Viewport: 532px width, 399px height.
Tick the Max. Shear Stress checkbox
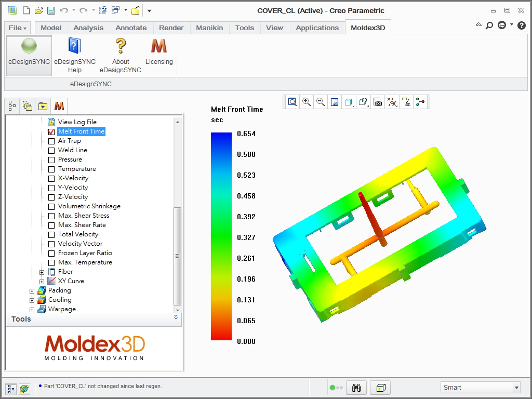51,216
